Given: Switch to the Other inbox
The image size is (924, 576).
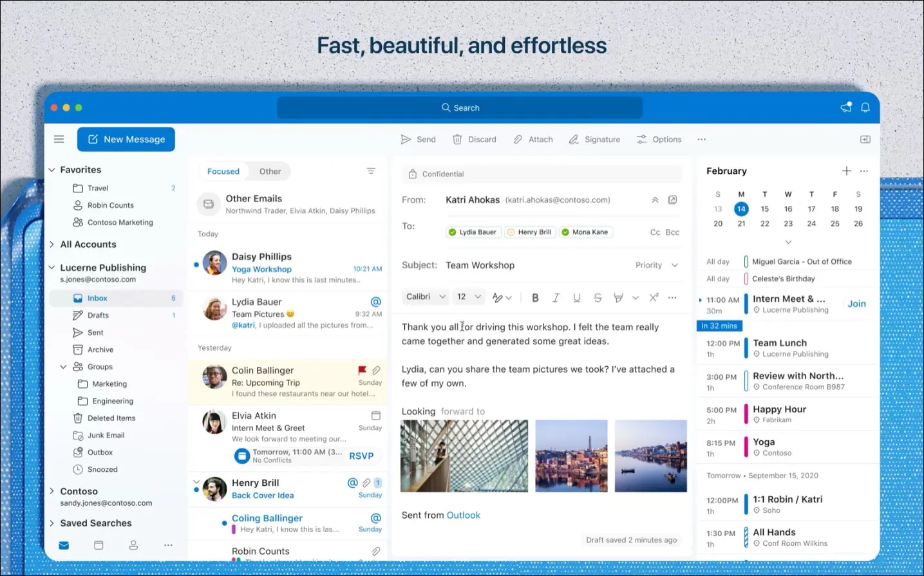Looking at the screenshot, I should click(x=270, y=171).
